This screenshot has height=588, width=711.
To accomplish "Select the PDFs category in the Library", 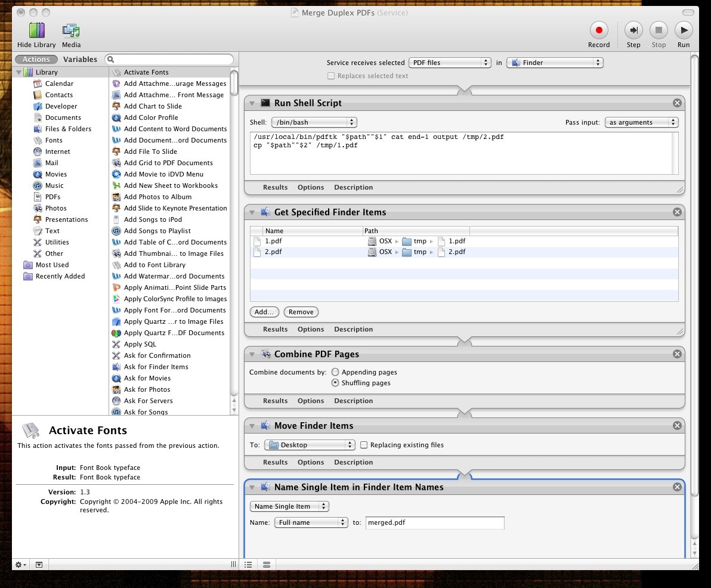I will tap(52, 197).
